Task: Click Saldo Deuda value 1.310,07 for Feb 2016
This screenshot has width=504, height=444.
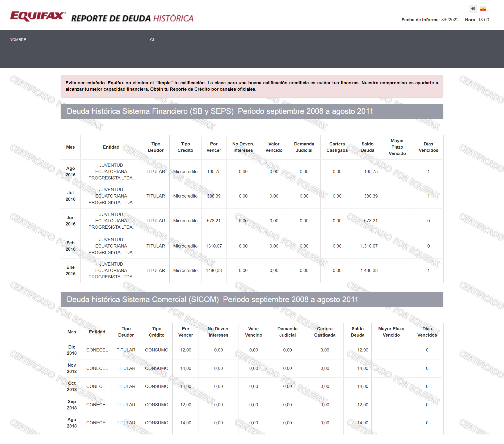Action: [369, 246]
